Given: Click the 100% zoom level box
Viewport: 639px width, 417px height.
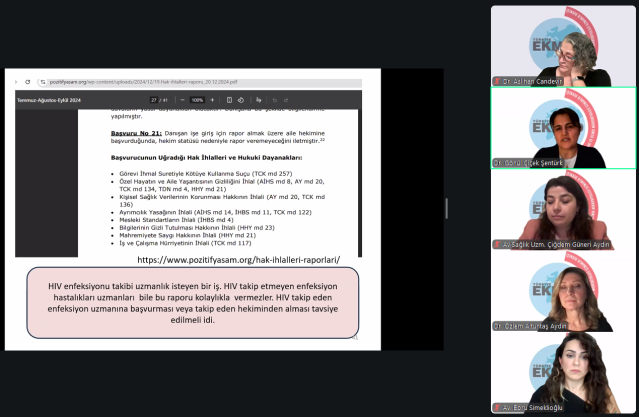Looking at the screenshot, I should pyautogui.click(x=197, y=100).
